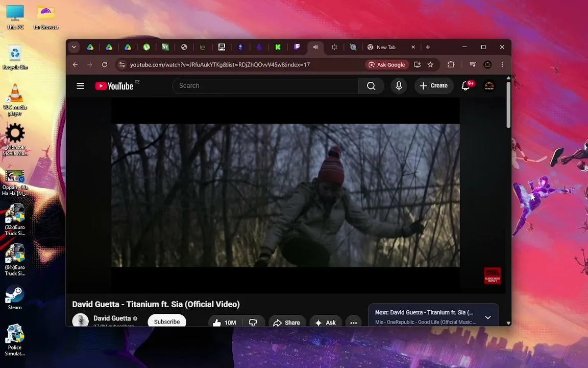
Task: Go back with the browser back arrow
Action: coord(75,64)
